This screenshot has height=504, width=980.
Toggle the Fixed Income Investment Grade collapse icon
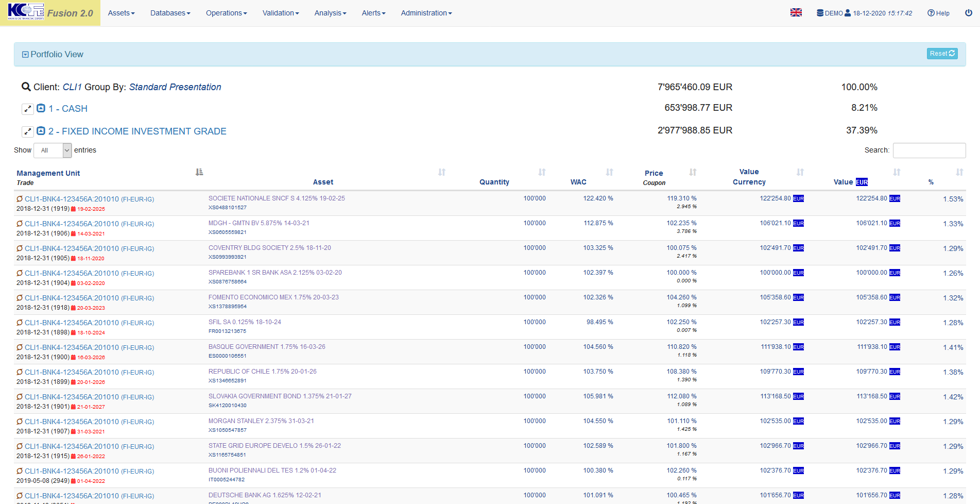(41, 131)
